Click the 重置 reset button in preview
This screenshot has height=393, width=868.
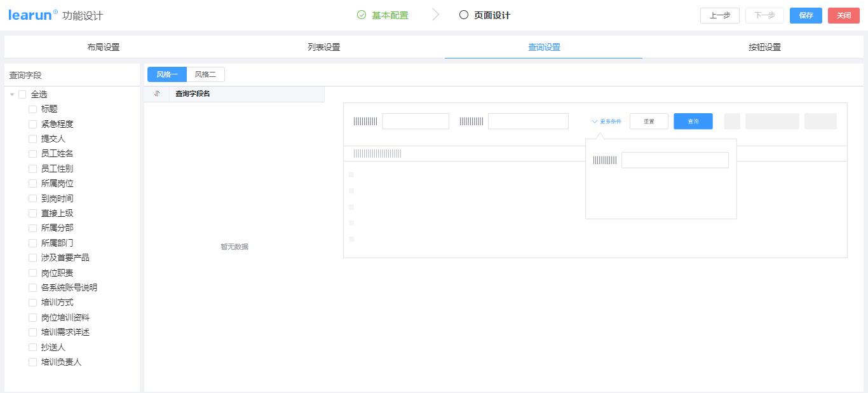[x=648, y=121]
